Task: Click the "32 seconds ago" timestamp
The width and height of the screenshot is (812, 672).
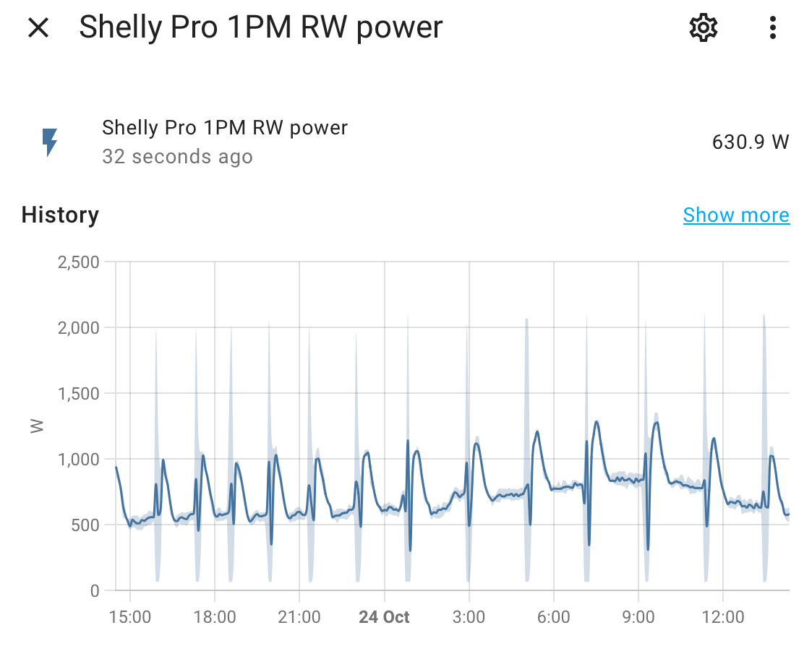Action: click(177, 157)
